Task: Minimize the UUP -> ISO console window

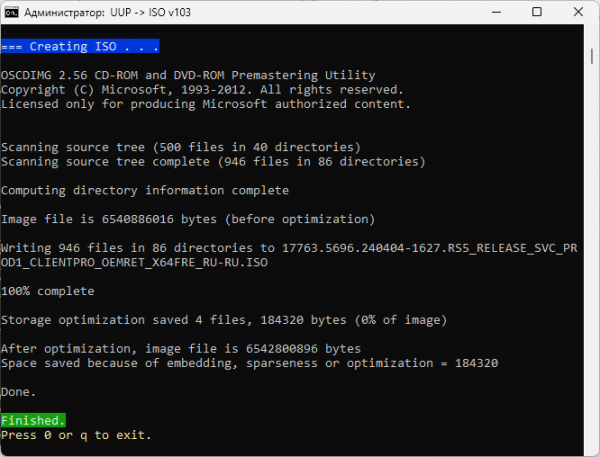Action: [x=496, y=12]
